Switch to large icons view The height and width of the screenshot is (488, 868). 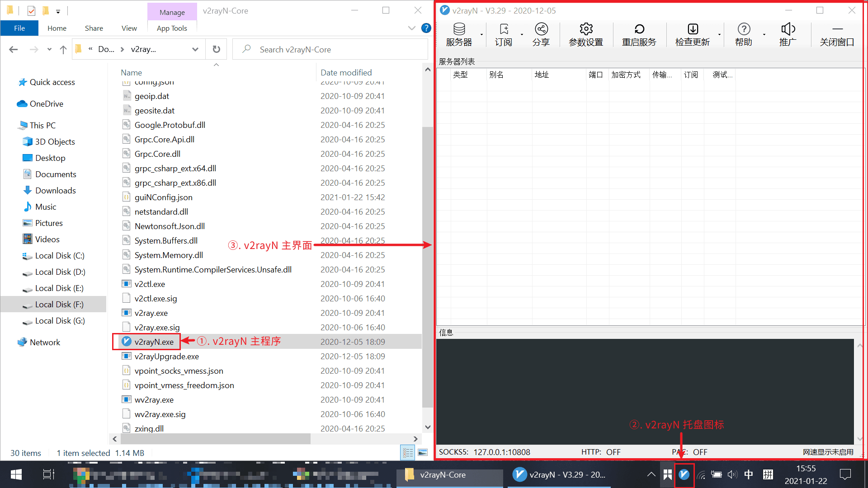423,452
